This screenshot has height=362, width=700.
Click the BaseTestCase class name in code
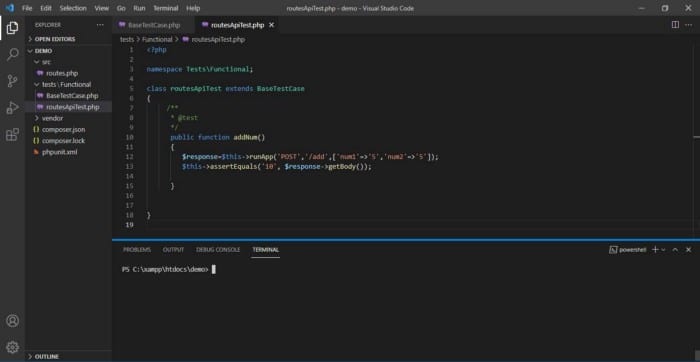pyautogui.click(x=280, y=89)
